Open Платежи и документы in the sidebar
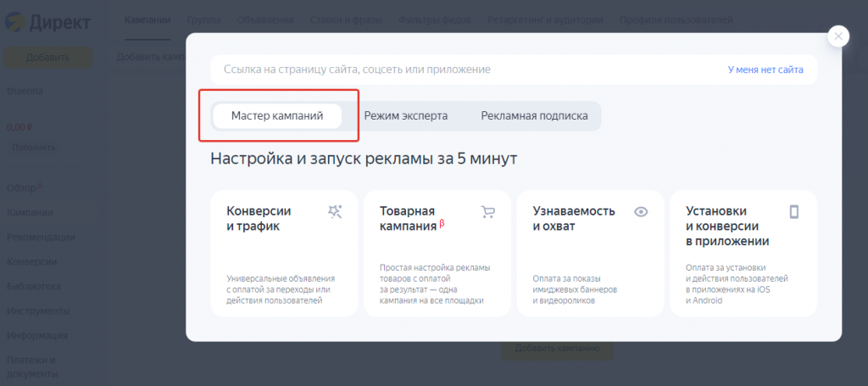Image resolution: width=868 pixels, height=386 pixels. (x=33, y=366)
